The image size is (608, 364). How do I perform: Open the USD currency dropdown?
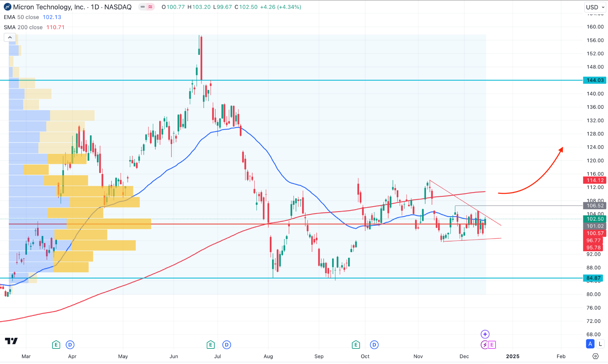point(595,7)
